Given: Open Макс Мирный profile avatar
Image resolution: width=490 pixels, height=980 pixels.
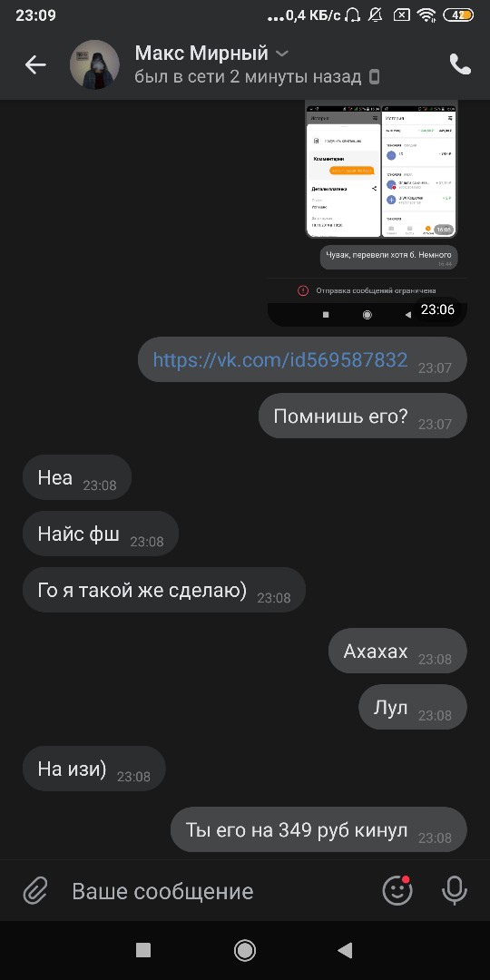Looking at the screenshot, I should (94, 64).
